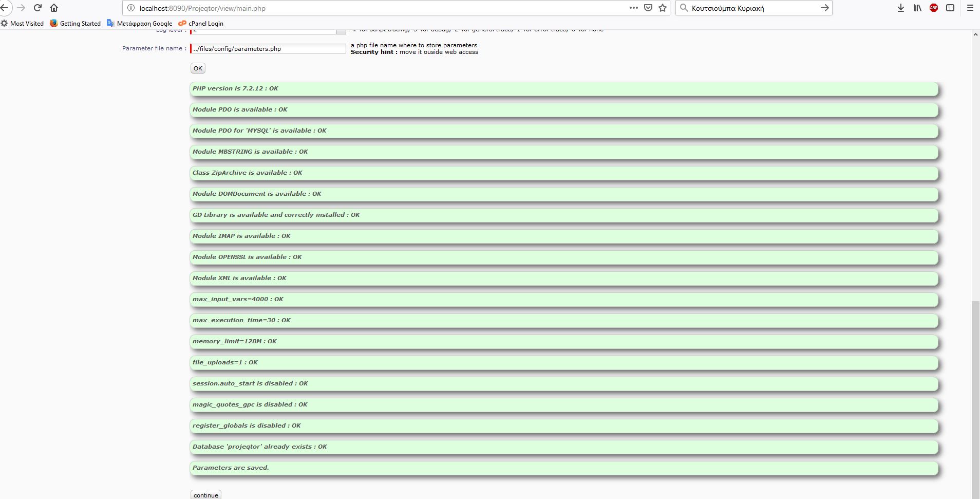980x499 pixels.
Task: Open the Library icon
Action: 917,8
